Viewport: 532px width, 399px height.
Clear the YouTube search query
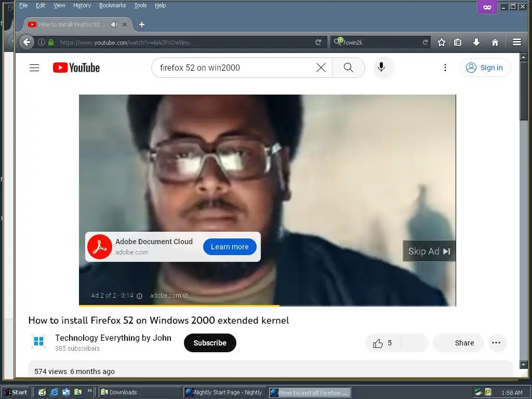pos(321,68)
